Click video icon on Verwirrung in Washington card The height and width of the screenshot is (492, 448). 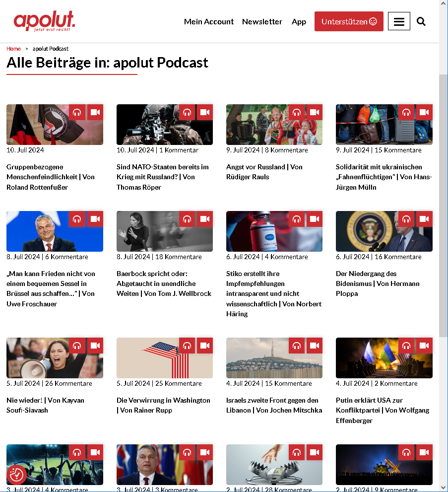[x=205, y=346]
